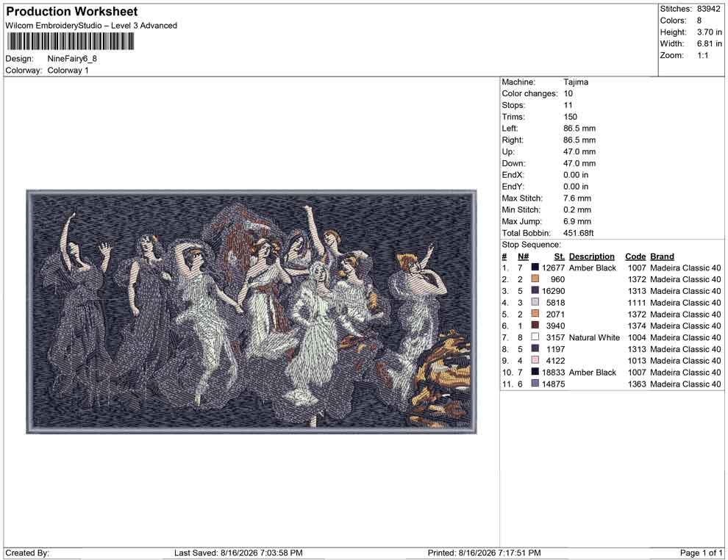Click the Machine value Tajima
This screenshot has height=560, width=728.
[x=576, y=82]
